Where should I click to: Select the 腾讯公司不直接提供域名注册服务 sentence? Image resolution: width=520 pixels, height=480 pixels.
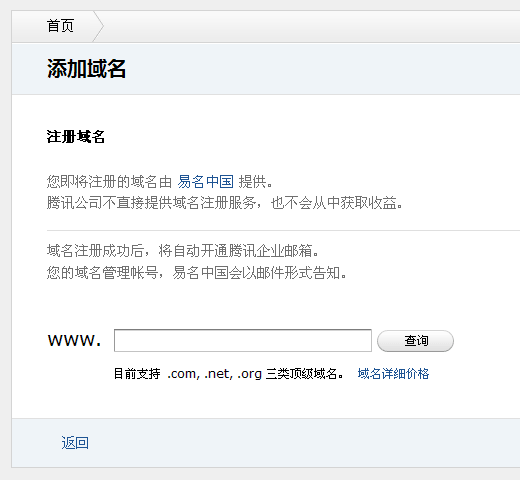point(151,203)
